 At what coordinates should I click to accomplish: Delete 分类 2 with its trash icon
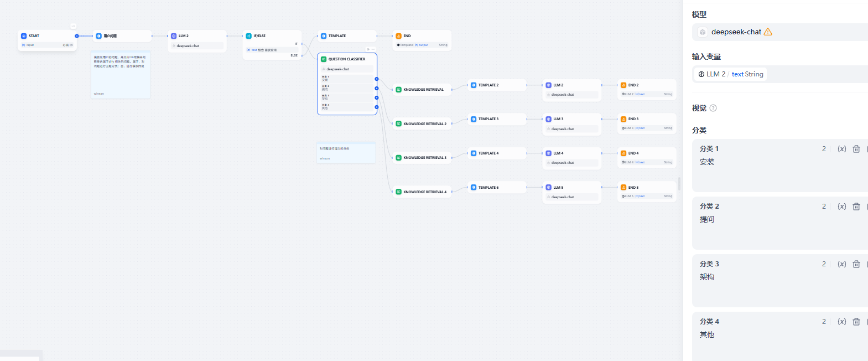pos(856,207)
